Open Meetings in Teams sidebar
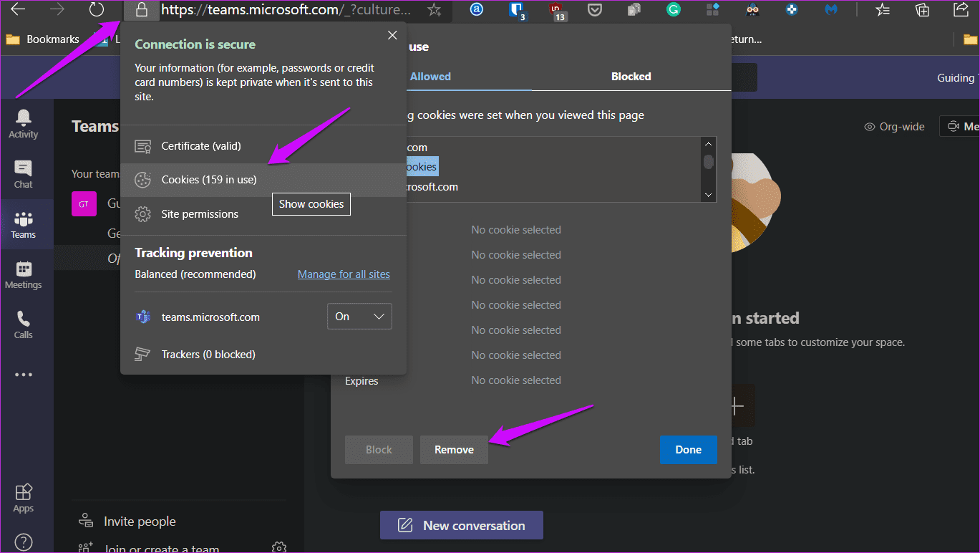The width and height of the screenshot is (980, 553). click(24, 274)
